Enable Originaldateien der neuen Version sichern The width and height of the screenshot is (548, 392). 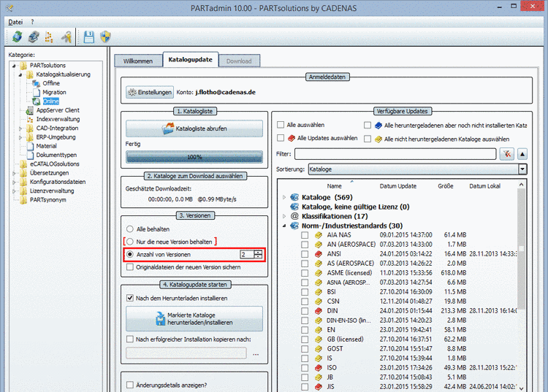click(130, 267)
